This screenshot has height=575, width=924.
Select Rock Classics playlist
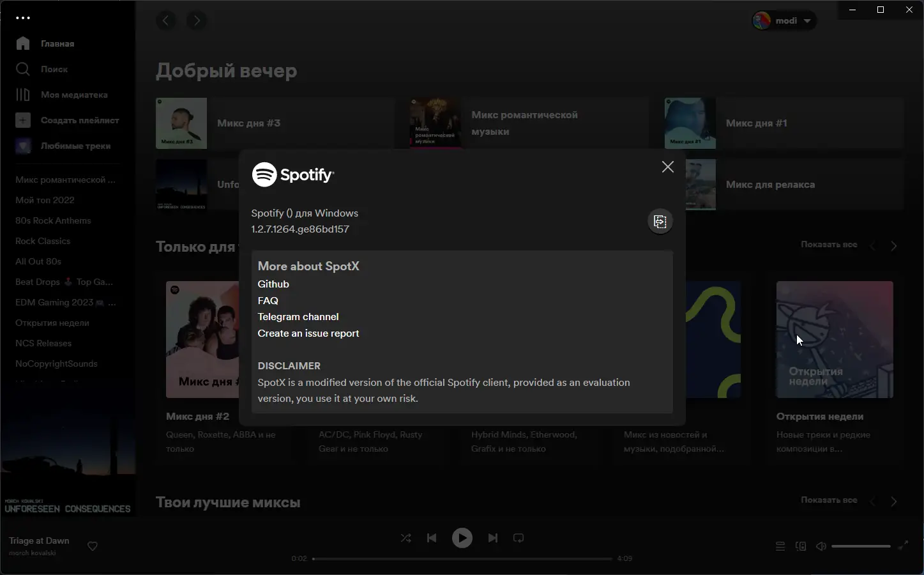[x=43, y=241]
